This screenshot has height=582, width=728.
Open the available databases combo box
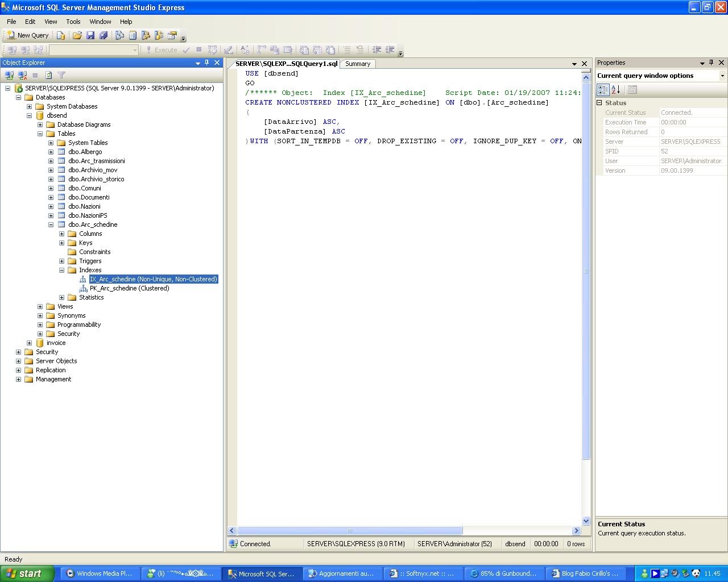pos(94,50)
